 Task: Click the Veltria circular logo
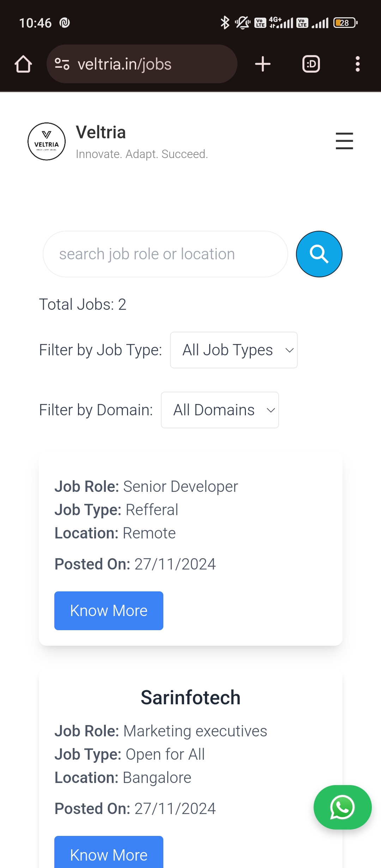point(47,141)
